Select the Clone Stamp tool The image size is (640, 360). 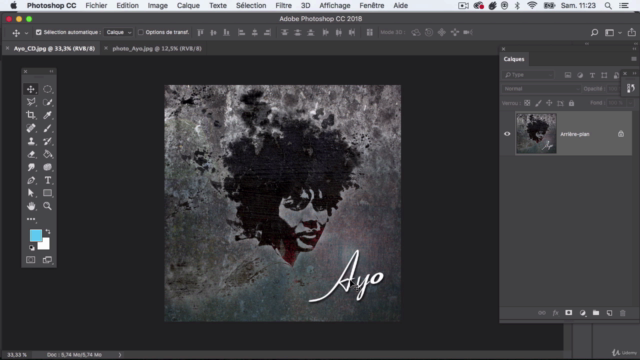point(31,141)
